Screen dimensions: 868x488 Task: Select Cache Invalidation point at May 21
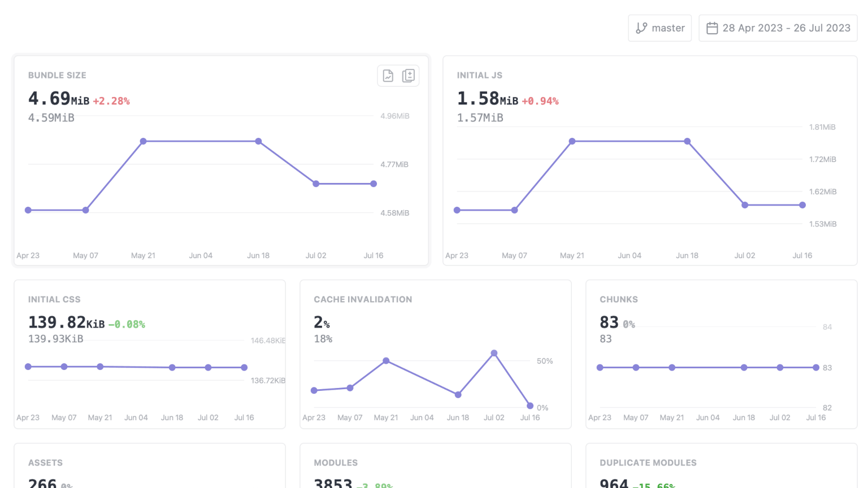point(386,360)
